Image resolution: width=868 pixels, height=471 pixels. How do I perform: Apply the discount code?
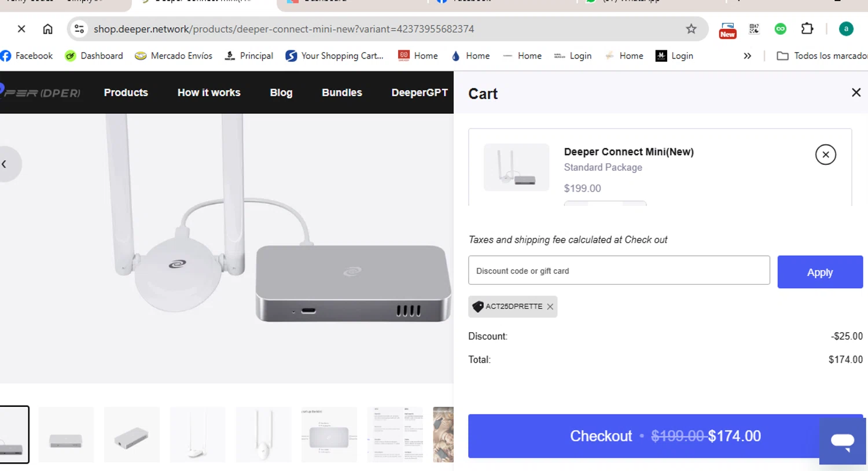[x=820, y=272]
